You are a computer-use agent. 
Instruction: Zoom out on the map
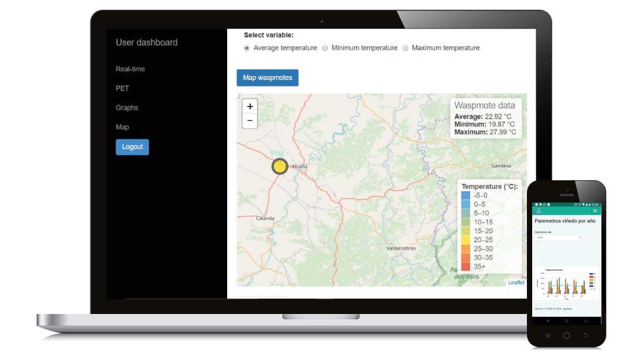(250, 121)
